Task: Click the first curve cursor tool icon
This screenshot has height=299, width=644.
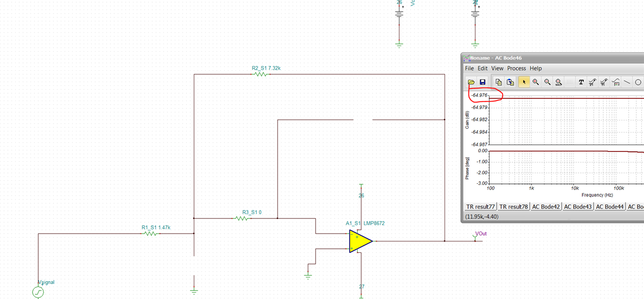Action: click(x=592, y=82)
